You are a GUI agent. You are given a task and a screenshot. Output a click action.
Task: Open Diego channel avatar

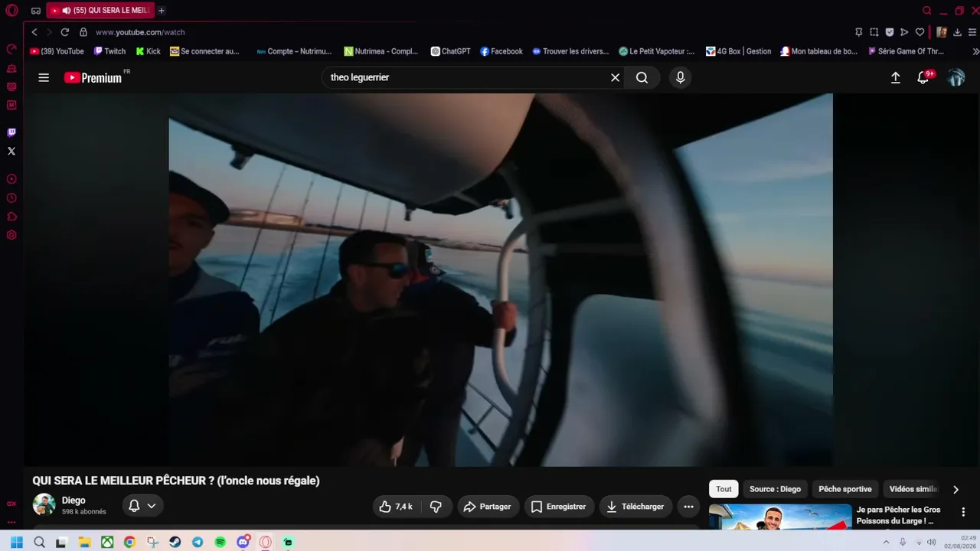tap(44, 505)
